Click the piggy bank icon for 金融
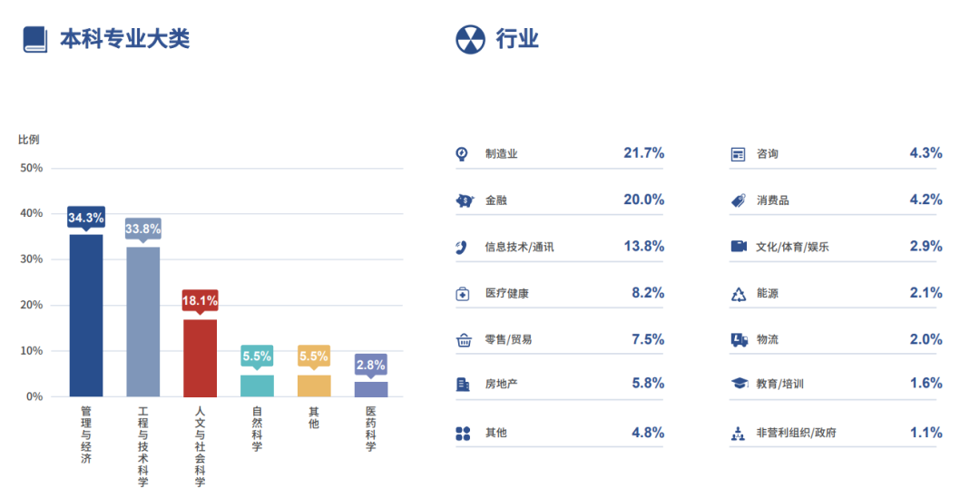 [464, 200]
